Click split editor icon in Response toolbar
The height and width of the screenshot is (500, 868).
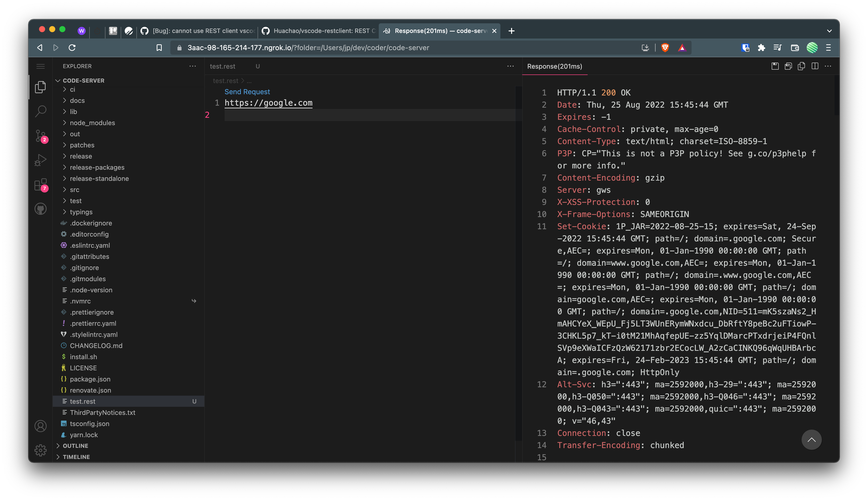click(x=815, y=66)
